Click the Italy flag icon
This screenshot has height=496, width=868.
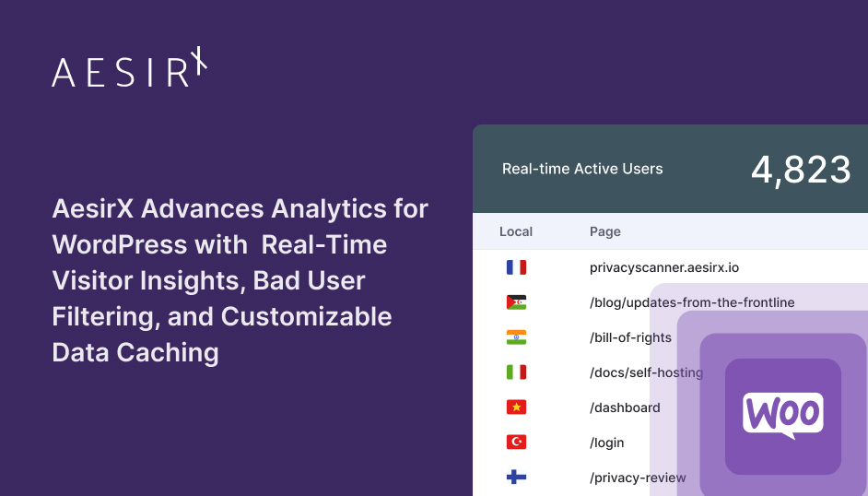(516, 372)
